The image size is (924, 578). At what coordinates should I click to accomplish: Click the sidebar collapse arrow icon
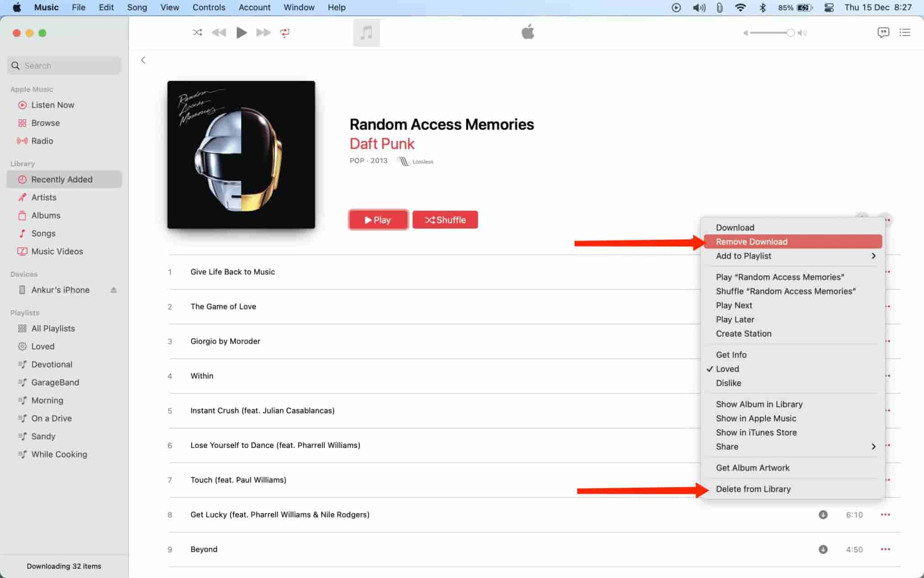click(x=143, y=60)
